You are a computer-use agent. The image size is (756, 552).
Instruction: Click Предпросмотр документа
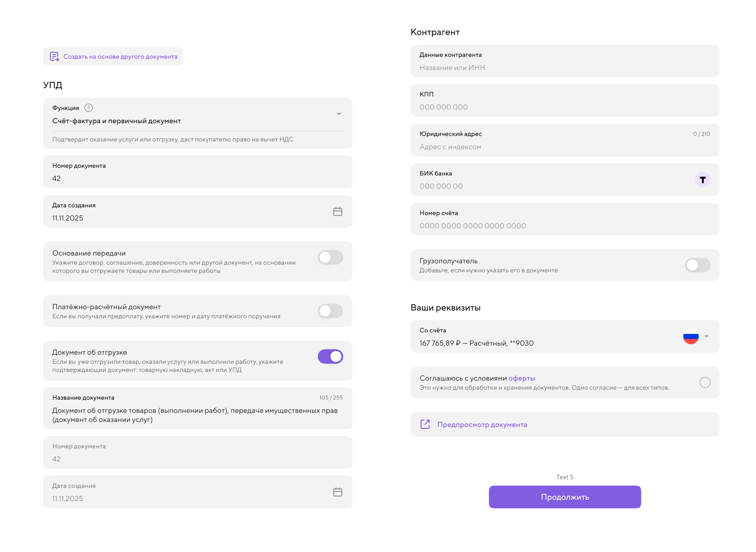tap(482, 424)
